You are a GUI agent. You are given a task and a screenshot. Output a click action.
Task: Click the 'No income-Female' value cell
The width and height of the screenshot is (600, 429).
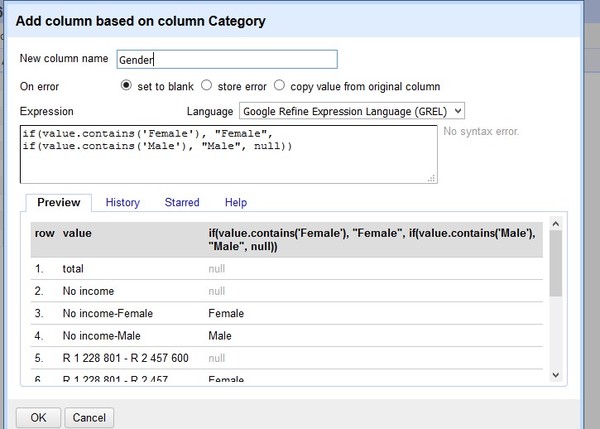click(x=108, y=313)
